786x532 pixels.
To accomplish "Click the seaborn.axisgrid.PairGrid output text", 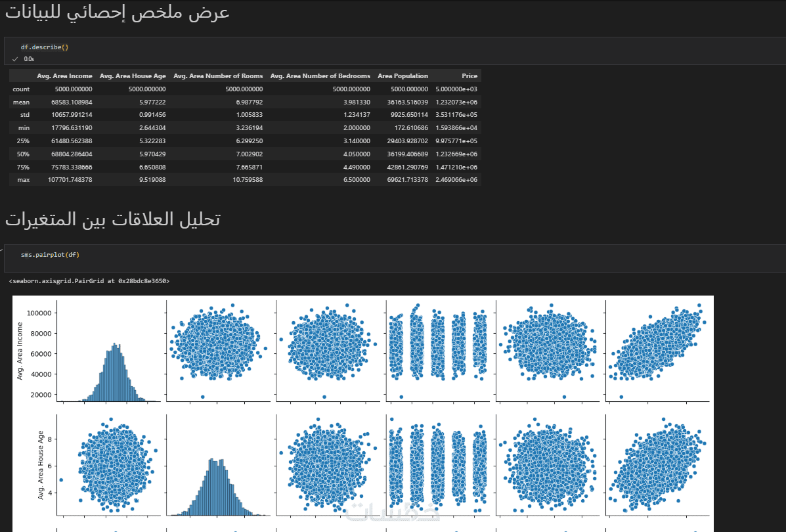I will 89,281.
